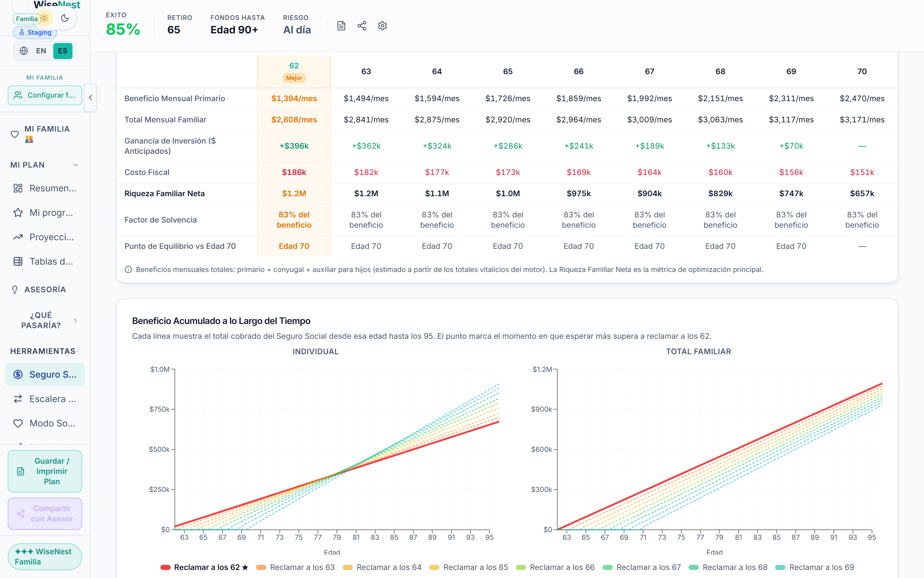Collapse the MI PLAN section chevron

tap(76, 165)
